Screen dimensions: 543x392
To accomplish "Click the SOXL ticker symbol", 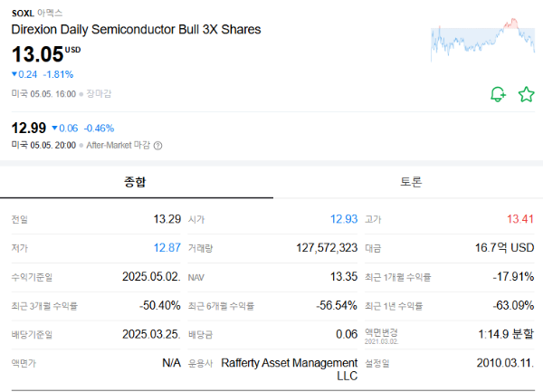I will 23,14.
